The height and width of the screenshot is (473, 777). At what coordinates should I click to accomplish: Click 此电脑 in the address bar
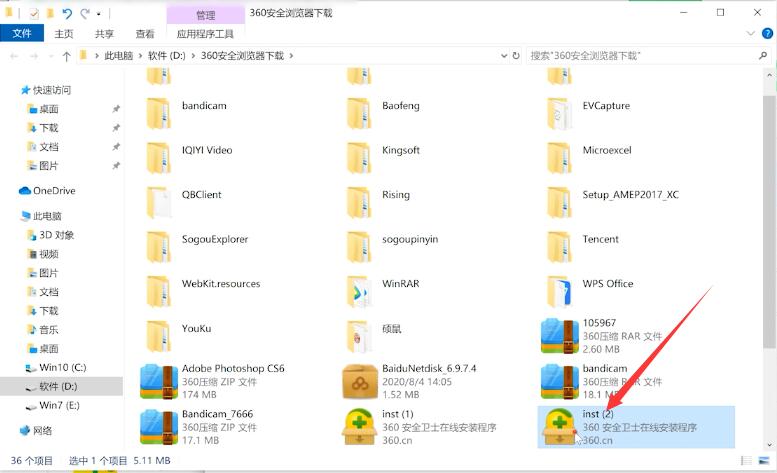coord(118,55)
